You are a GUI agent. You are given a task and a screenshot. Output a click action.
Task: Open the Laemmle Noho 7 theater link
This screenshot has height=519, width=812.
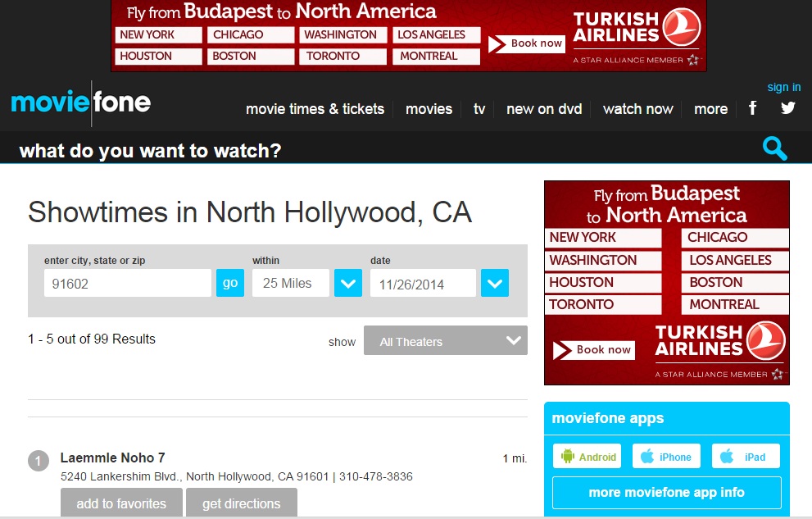pyautogui.click(x=112, y=458)
